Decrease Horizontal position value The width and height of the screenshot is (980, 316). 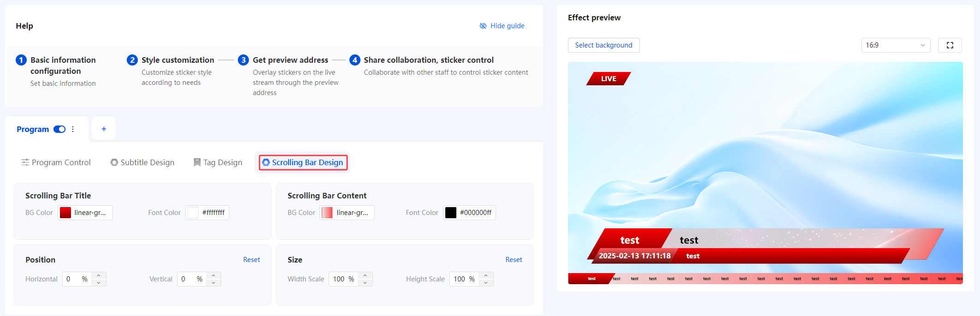tap(99, 283)
